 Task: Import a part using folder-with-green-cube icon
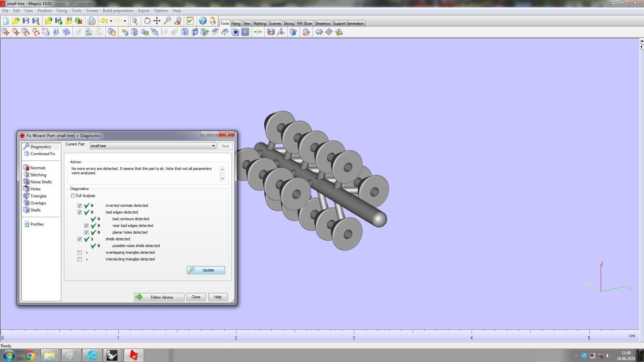click(x=48, y=21)
